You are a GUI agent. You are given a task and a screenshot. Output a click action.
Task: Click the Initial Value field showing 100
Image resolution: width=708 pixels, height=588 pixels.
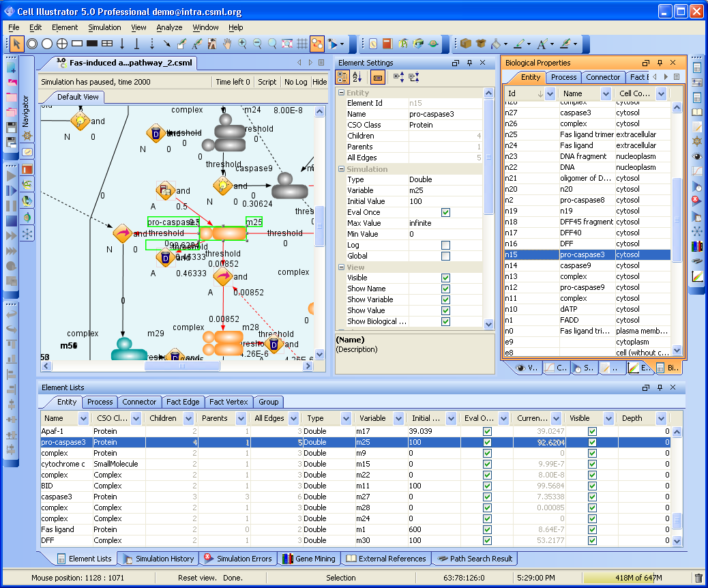[445, 201]
